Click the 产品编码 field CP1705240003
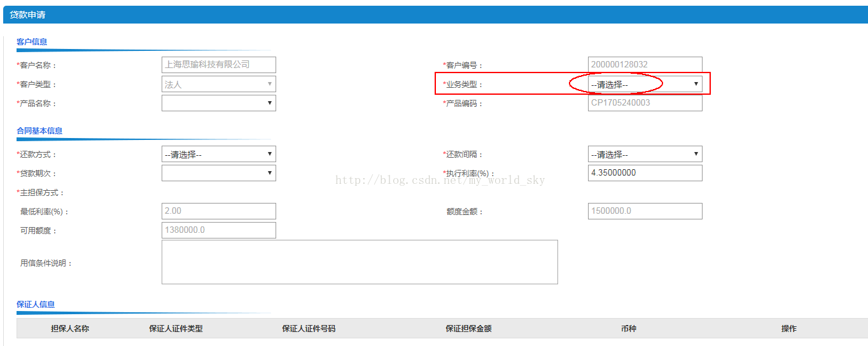The image size is (868, 346). click(645, 103)
